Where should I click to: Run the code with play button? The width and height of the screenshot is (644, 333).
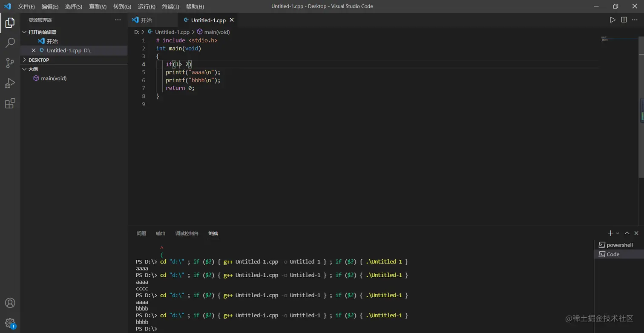tap(612, 20)
